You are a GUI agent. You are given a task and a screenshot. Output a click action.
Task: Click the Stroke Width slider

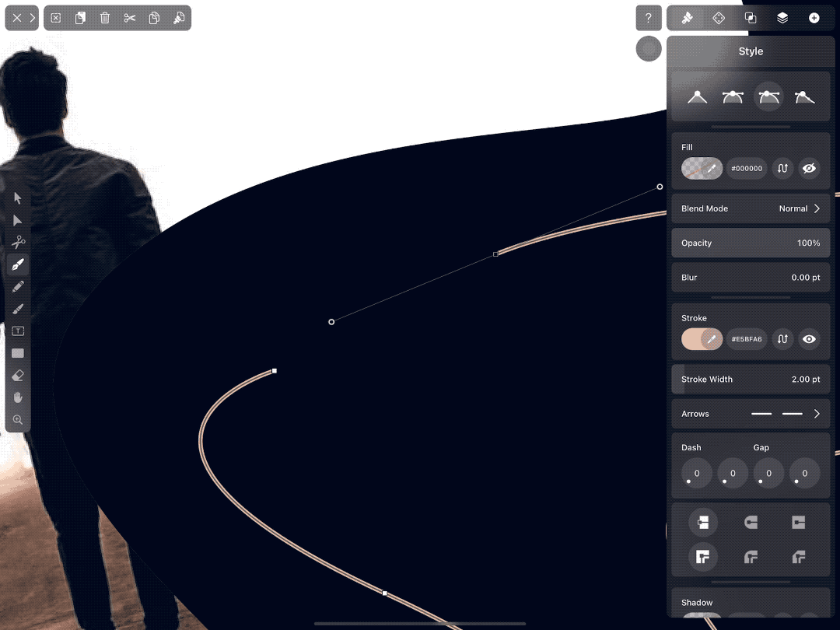(x=751, y=380)
